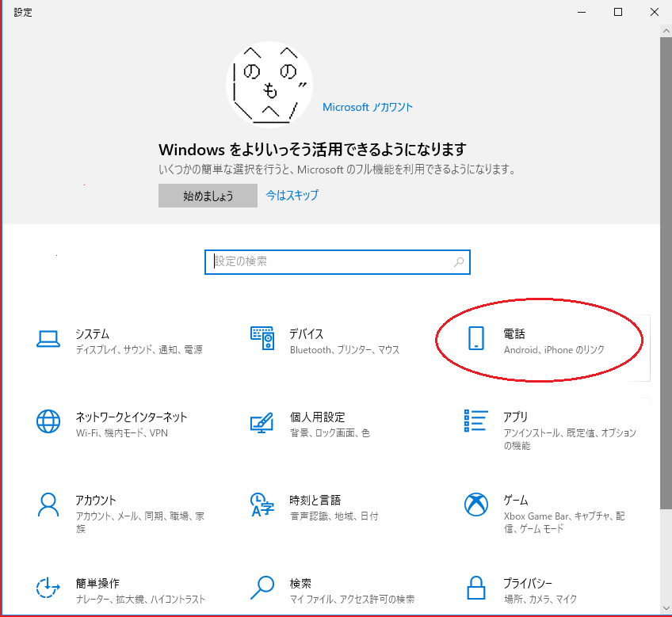Screen dimensions: 672x617
Task: Click the アカウント category title
Action: (x=96, y=500)
